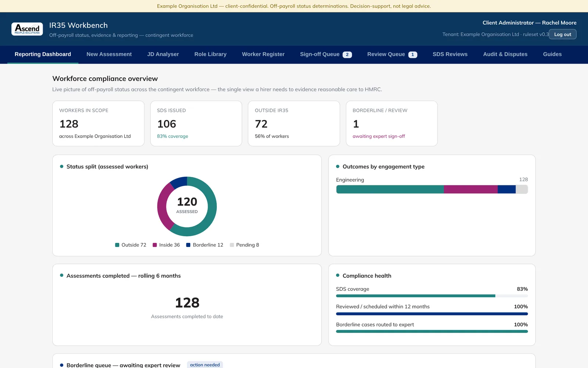Click the "120 ASSESSED" donut chart center
The height and width of the screenshot is (368, 588).
[187, 205]
